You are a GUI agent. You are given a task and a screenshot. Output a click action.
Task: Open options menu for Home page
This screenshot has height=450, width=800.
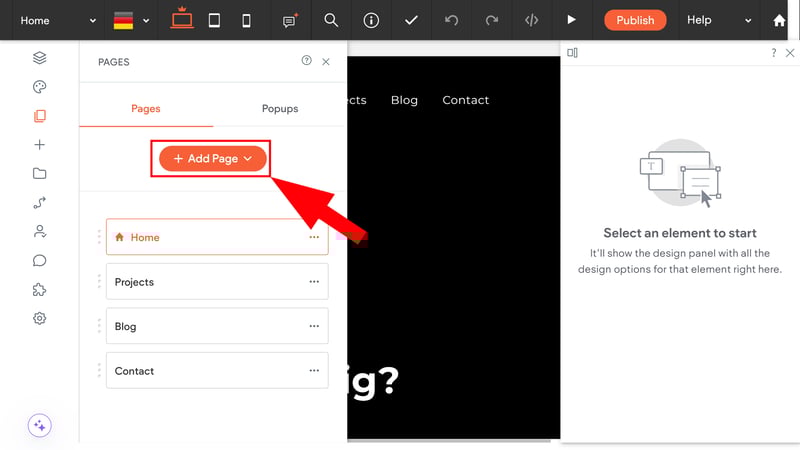pyautogui.click(x=314, y=237)
